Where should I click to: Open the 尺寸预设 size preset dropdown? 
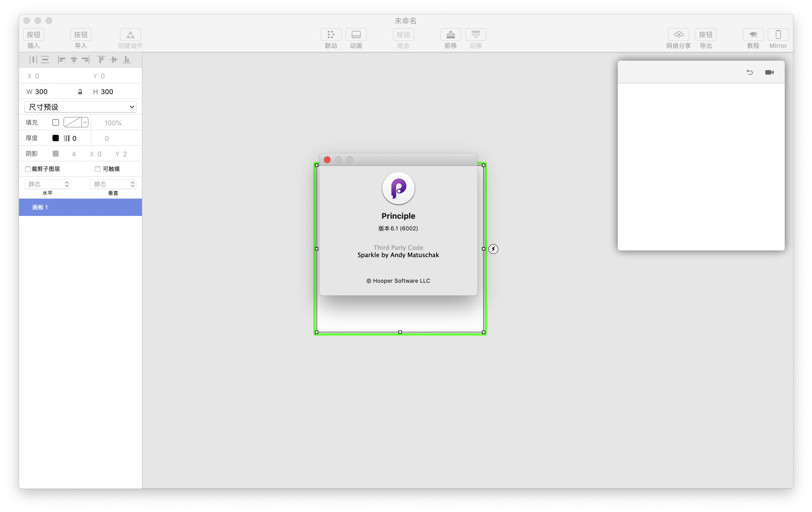tap(80, 107)
